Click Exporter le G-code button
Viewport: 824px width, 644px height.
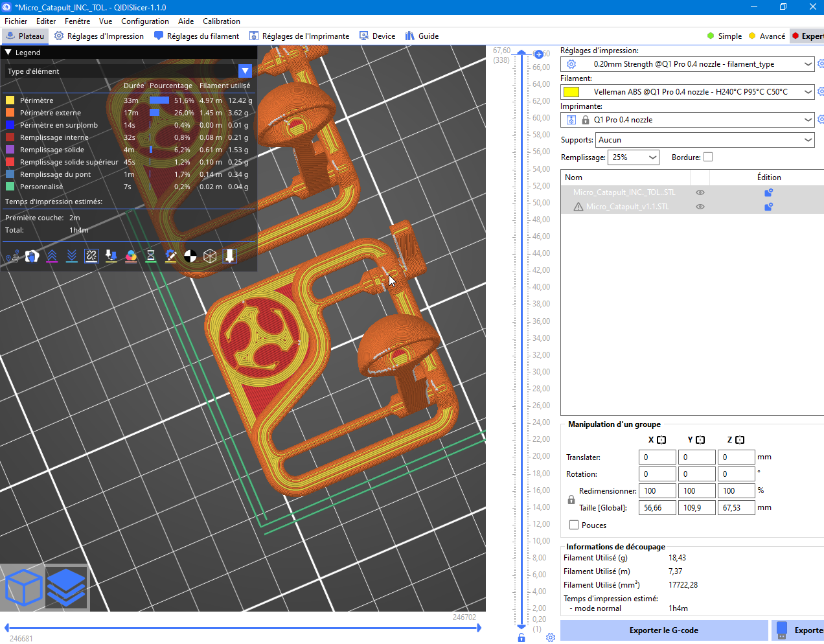click(664, 630)
